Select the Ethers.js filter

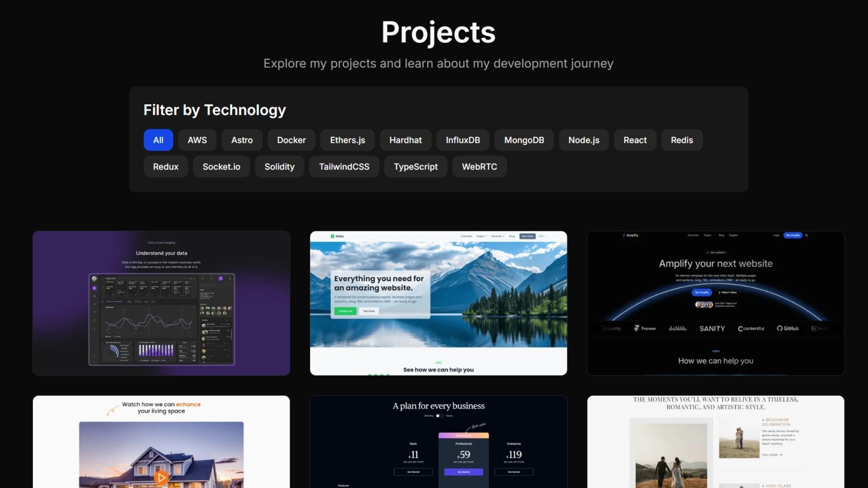click(x=347, y=140)
